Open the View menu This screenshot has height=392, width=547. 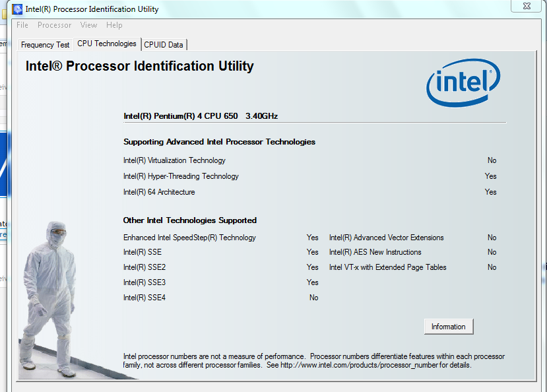coord(88,25)
